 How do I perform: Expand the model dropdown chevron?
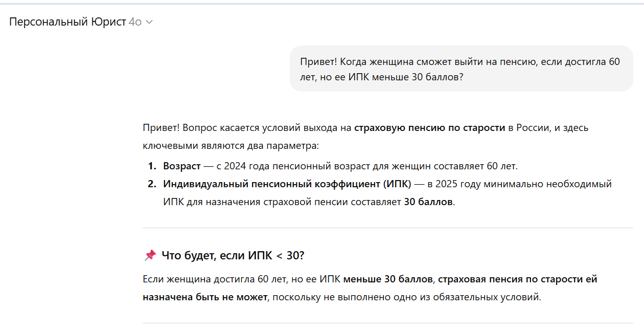point(149,22)
